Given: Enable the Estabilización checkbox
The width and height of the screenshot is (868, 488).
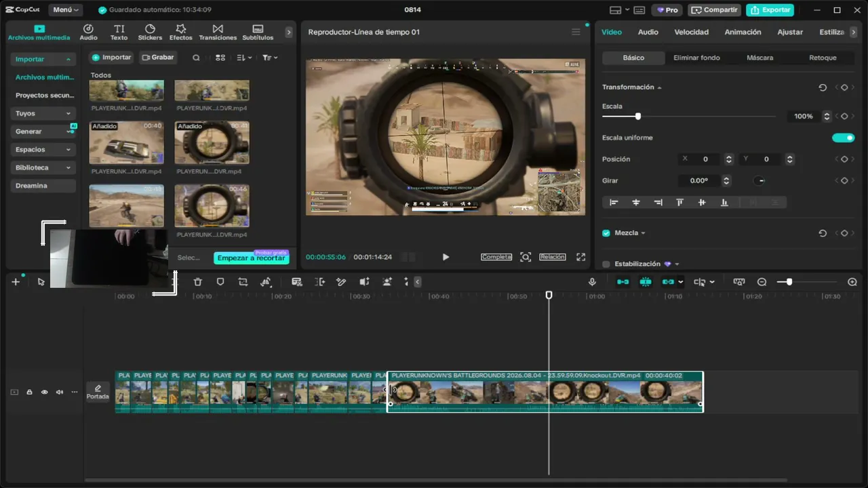Looking at the screenshot, I should (x=606, y=264).
